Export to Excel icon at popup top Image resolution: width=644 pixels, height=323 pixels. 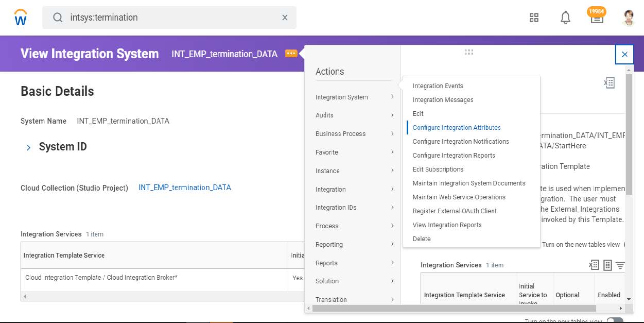610,82
